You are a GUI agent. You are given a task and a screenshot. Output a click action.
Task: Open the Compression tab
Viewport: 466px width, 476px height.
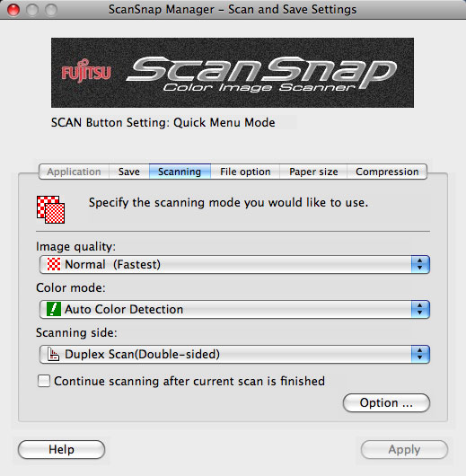tap(387, 172)
